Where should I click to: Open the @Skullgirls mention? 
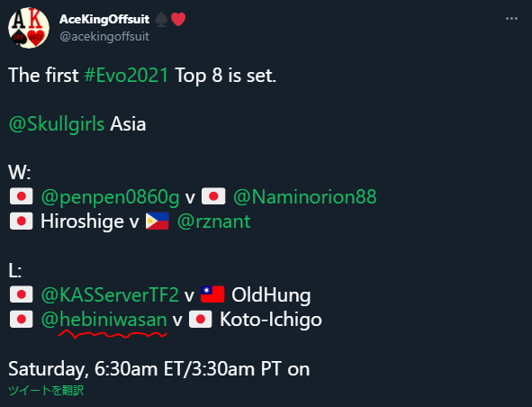pyautogui.click(x=57, y=124)
